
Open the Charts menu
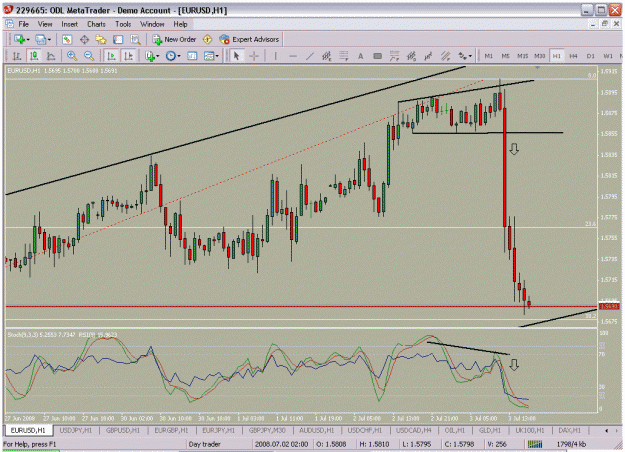click(x=96, y=24)
